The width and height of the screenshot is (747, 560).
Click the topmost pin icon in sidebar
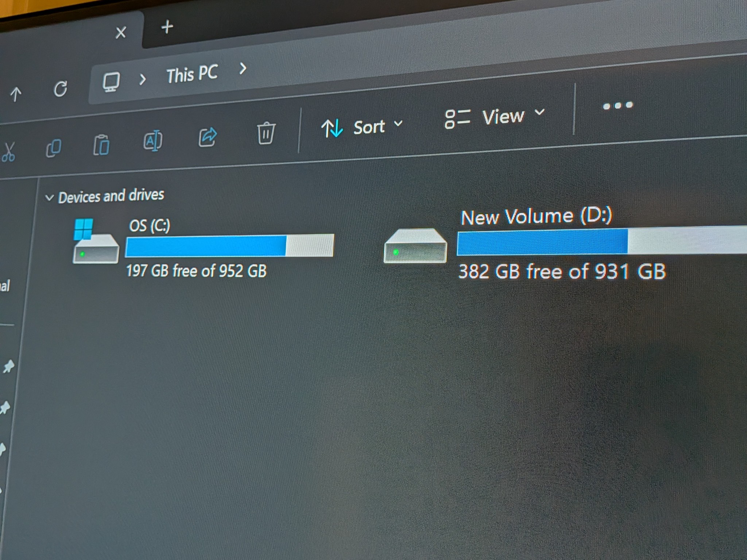click(8, 366)
